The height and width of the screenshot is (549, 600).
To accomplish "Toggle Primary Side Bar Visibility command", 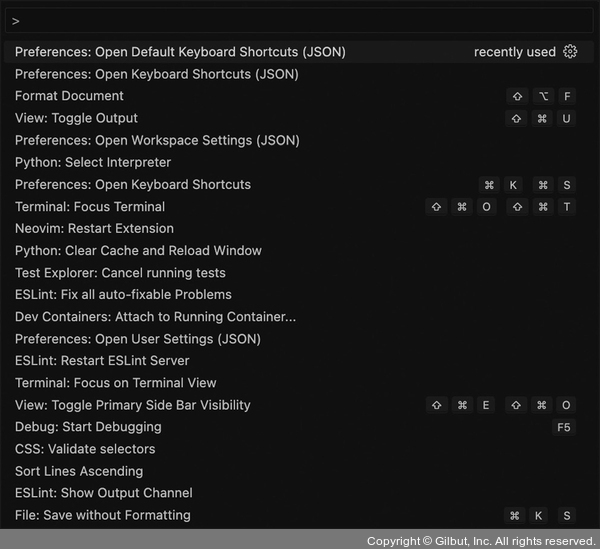I will (x=133, y=405).
